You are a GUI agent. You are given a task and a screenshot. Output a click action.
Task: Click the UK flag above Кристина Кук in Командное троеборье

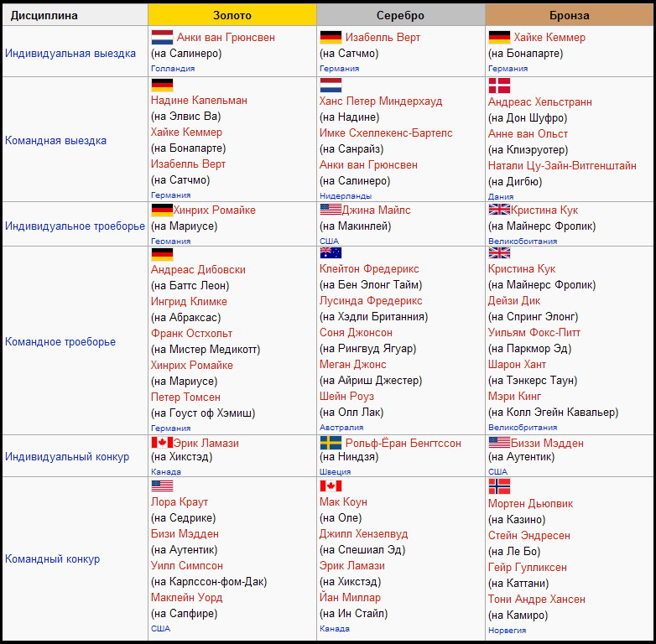click(x=499, y=252)
